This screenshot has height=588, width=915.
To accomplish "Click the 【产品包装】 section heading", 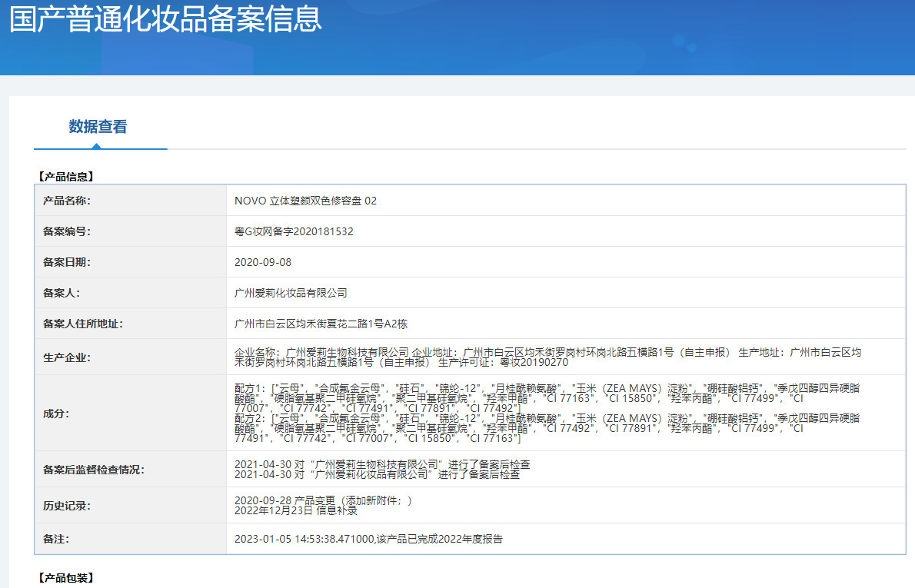I will pos(65,578).
